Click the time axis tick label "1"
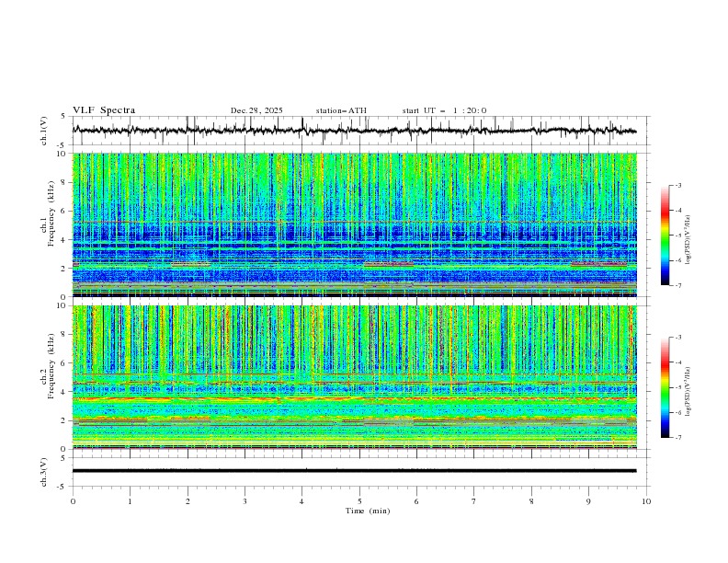 click(x=130, y=501)
